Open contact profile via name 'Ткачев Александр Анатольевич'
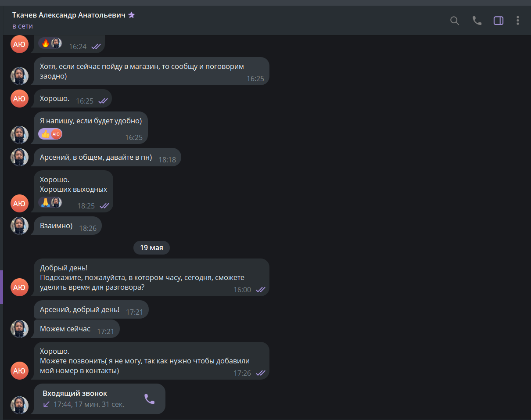 coord(69,15)
